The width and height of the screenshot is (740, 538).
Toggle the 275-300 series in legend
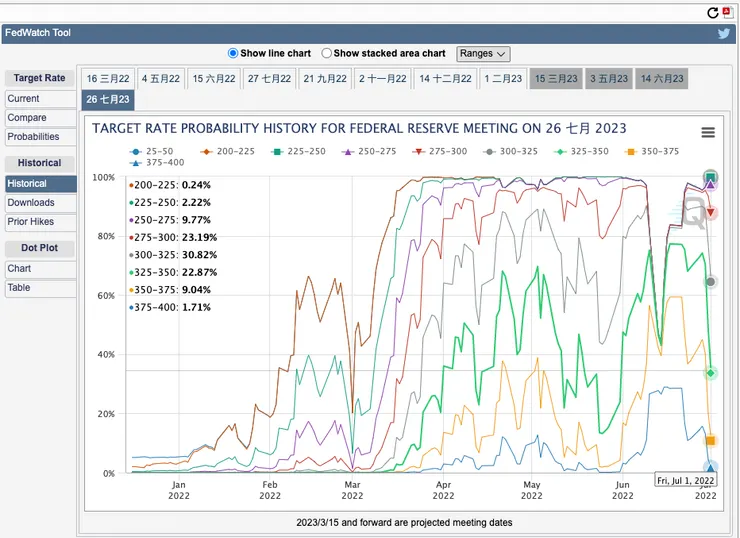tap(440, 151)
